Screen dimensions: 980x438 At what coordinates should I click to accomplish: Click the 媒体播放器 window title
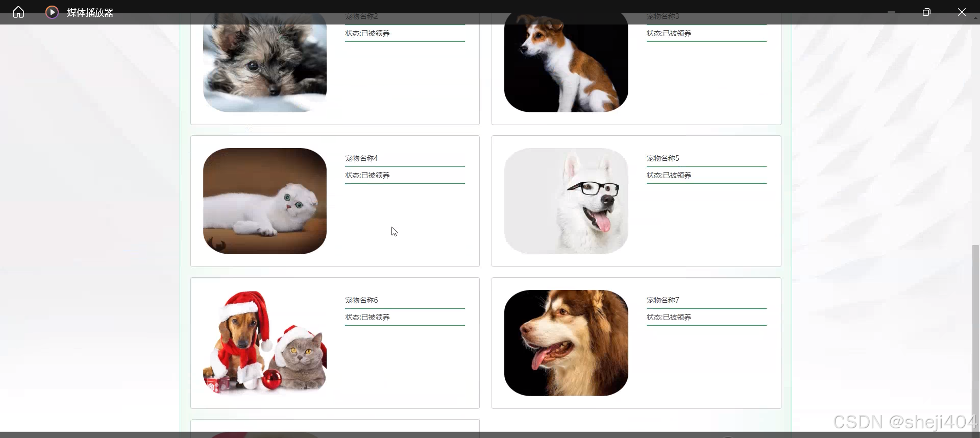[90, 13]
